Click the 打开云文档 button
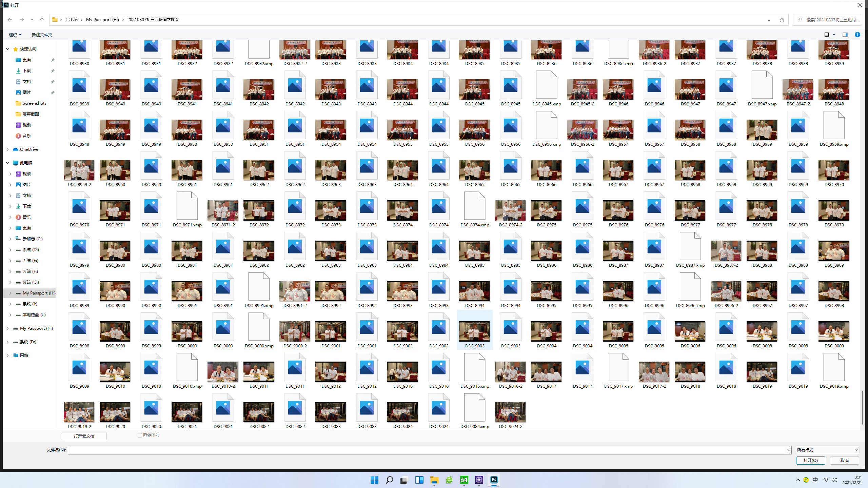The image size is (868, 488). click(84, 436)
